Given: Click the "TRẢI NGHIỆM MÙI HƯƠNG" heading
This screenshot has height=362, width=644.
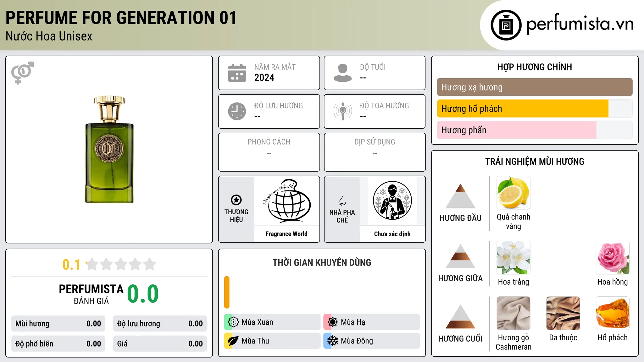Looking at the screenshot, I should (x=535, y=162).
